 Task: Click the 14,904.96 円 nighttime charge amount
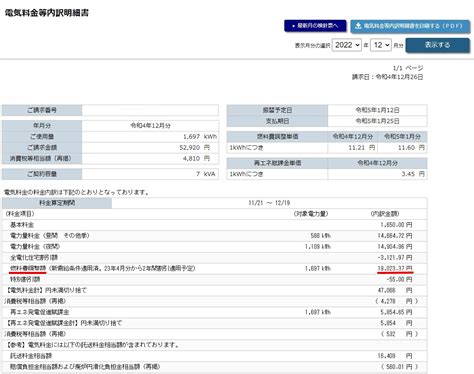(395, 247)
